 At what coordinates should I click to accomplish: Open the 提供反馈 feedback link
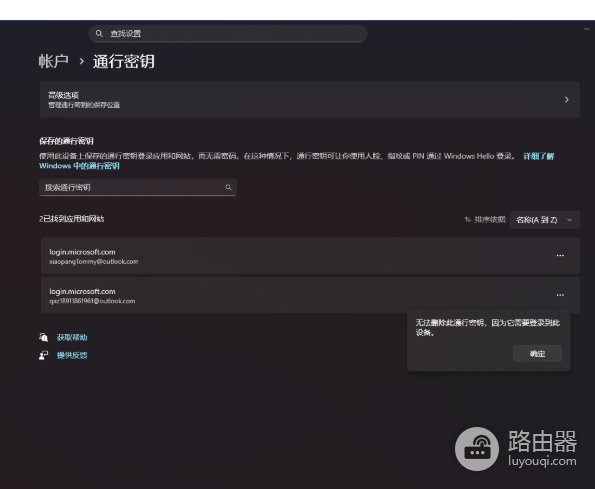pos(72,355)
